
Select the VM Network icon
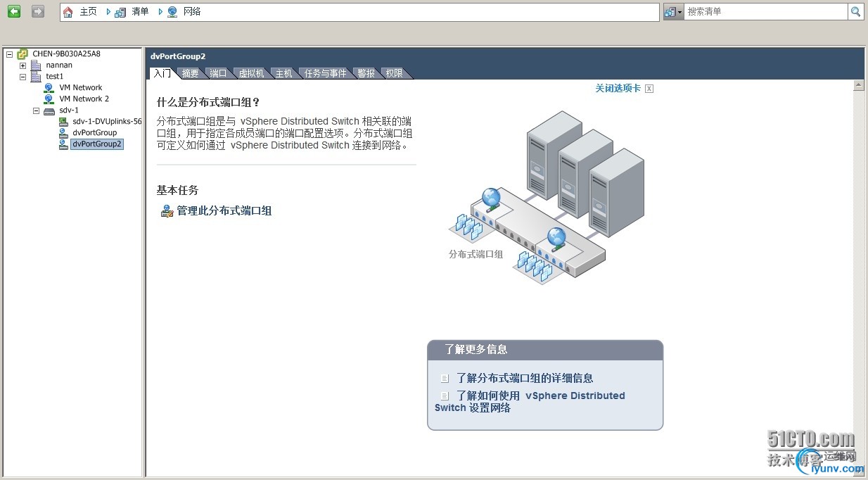coord(49,88)
